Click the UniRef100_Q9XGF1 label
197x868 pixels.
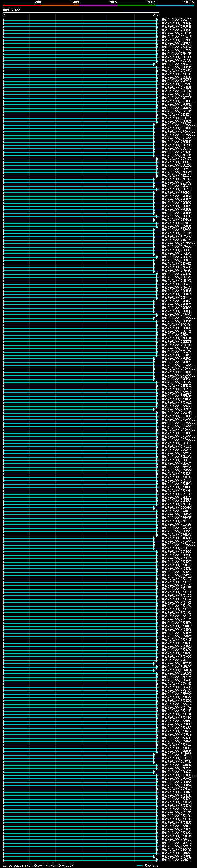(176, 71)
